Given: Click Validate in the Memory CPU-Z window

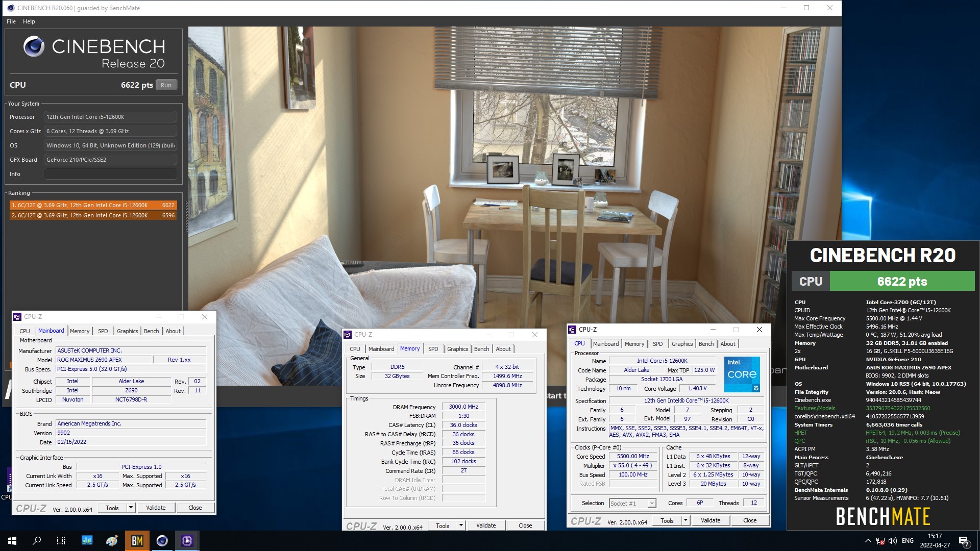Looking at the screenshot, I should [486, 526].
